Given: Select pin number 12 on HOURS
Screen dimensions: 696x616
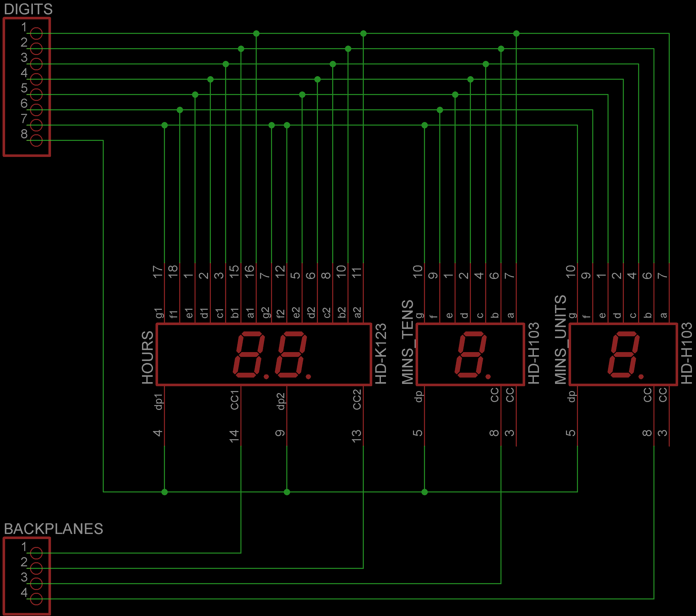Looking at the screenshot, I should (280, 272).
